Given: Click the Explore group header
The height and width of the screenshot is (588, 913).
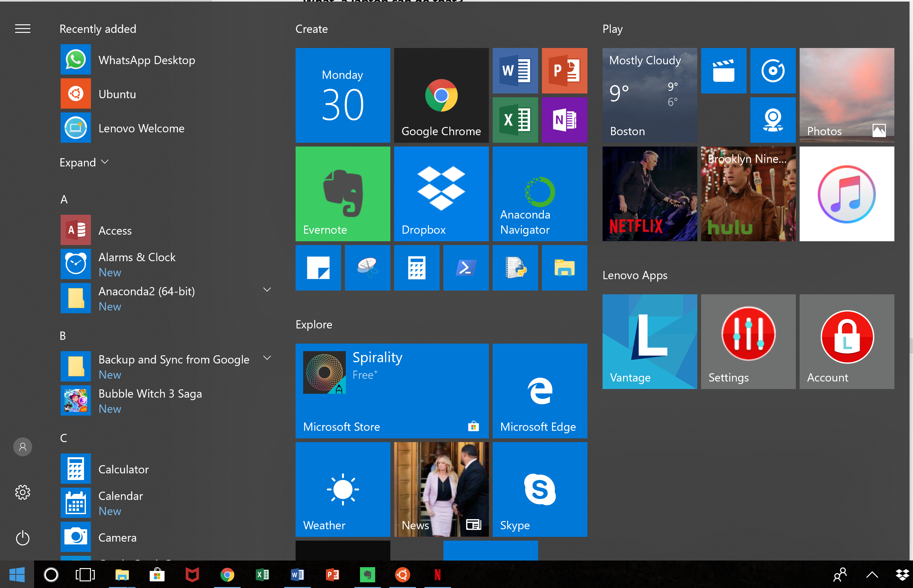Looking at the screenshot, I should [x=314, y=325].
